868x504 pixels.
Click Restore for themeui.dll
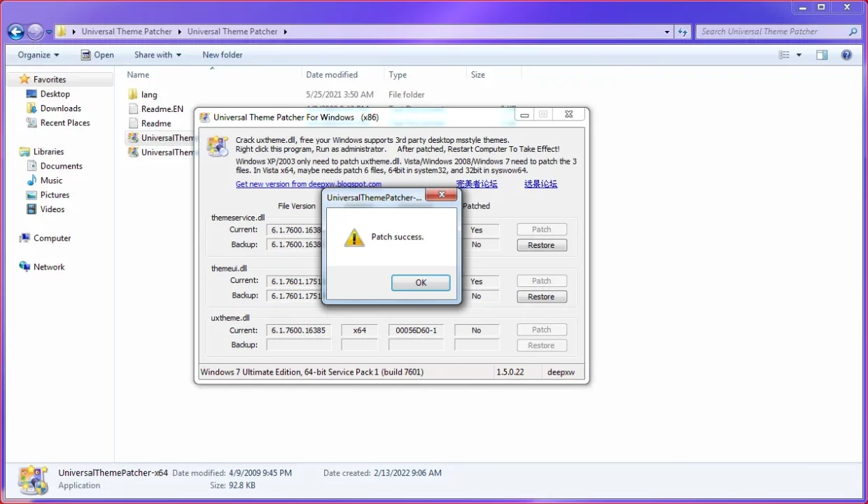coord(541,297)
